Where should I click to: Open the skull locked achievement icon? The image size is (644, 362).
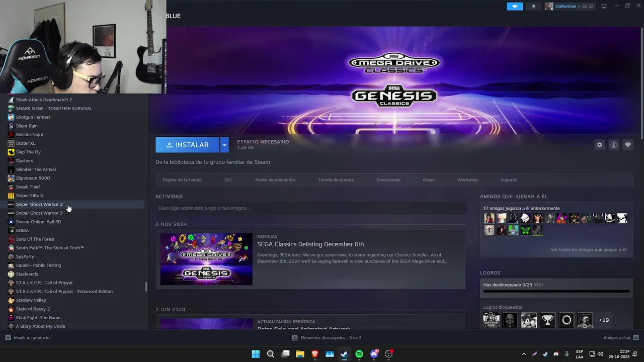(x=510, y=320)
